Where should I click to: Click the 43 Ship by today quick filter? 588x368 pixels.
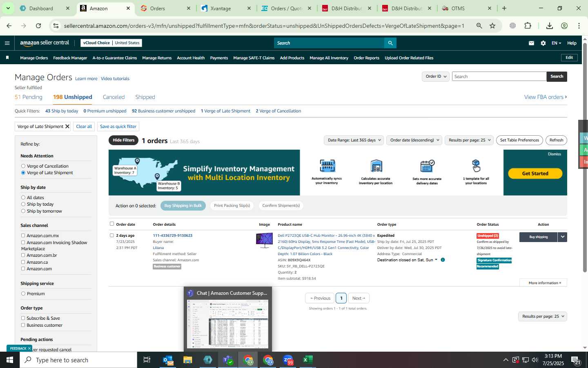pos(62,111)
